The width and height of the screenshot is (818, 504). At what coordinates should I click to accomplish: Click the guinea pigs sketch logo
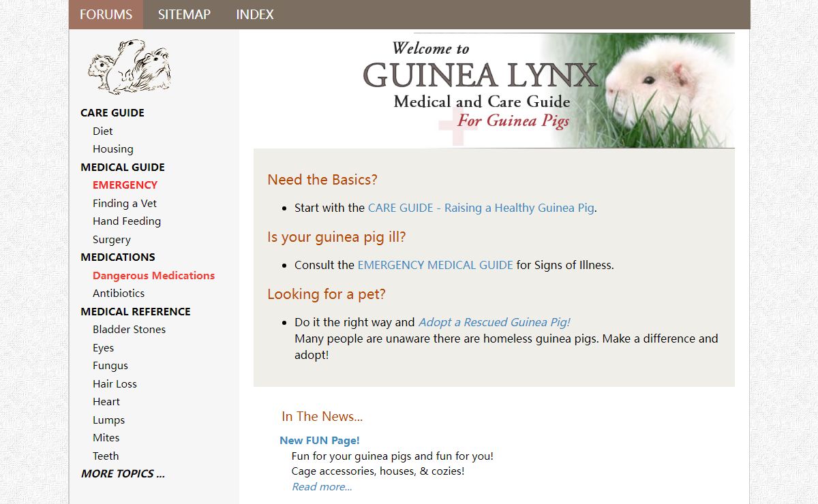coord(130,67)
